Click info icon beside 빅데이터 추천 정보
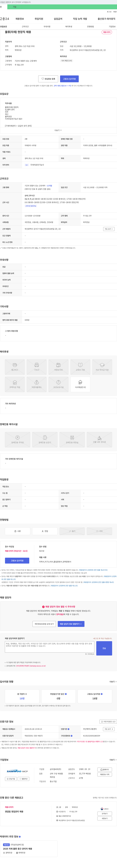 tap(20, 837)
